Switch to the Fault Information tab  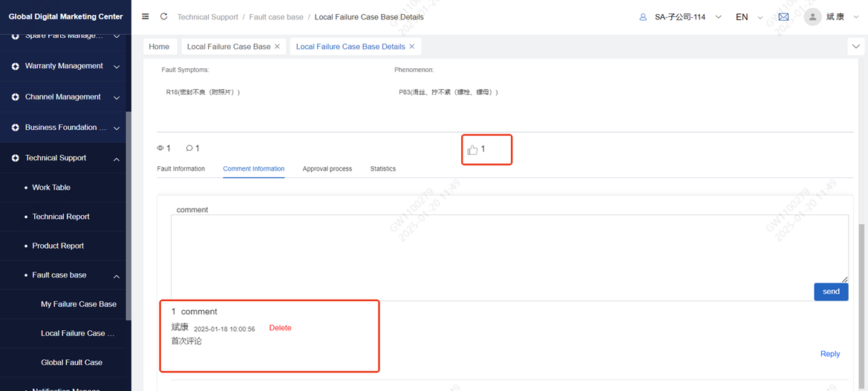tap(180, 169)
